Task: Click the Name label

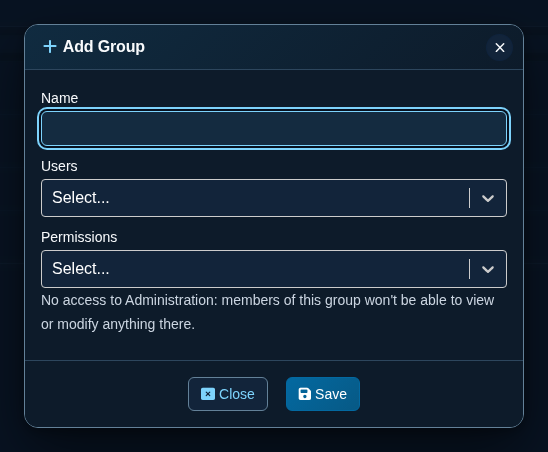Action: click(x=59, y=98)
